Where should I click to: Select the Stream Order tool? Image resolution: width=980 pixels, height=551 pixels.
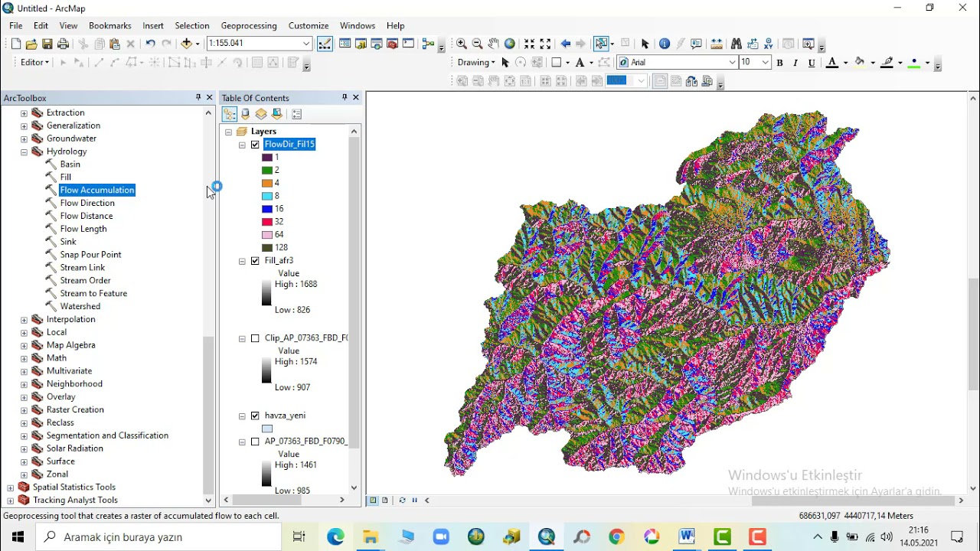pos(86,280)
